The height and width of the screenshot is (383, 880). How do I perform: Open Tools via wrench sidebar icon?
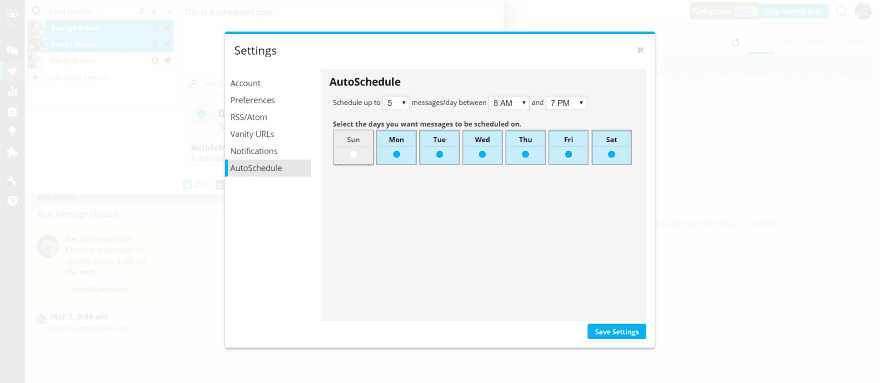(12, 180)
